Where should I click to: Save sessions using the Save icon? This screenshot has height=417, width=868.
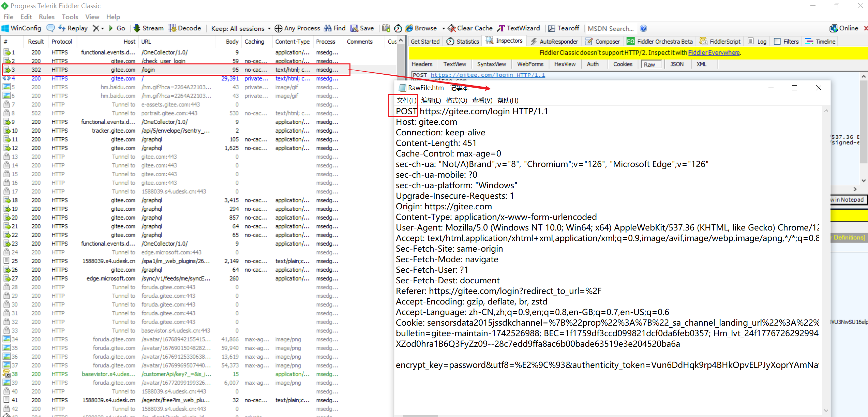coord(362,28)
